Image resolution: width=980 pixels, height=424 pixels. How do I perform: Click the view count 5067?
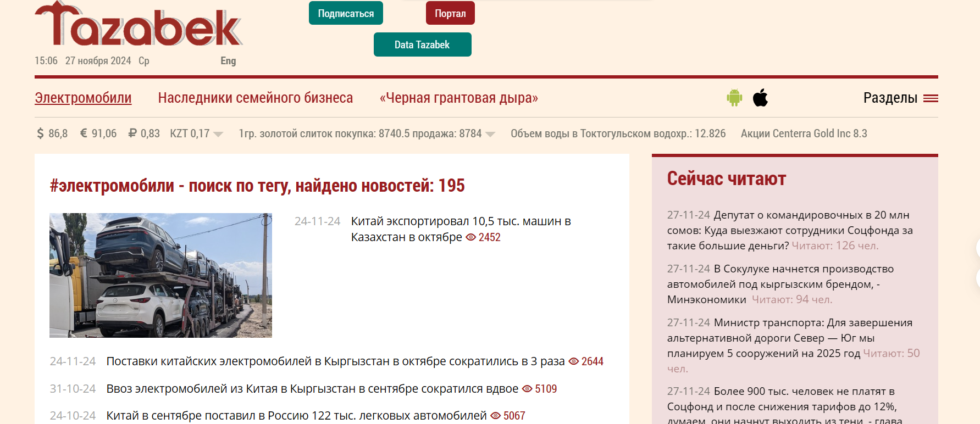click(x=514, y=416)
